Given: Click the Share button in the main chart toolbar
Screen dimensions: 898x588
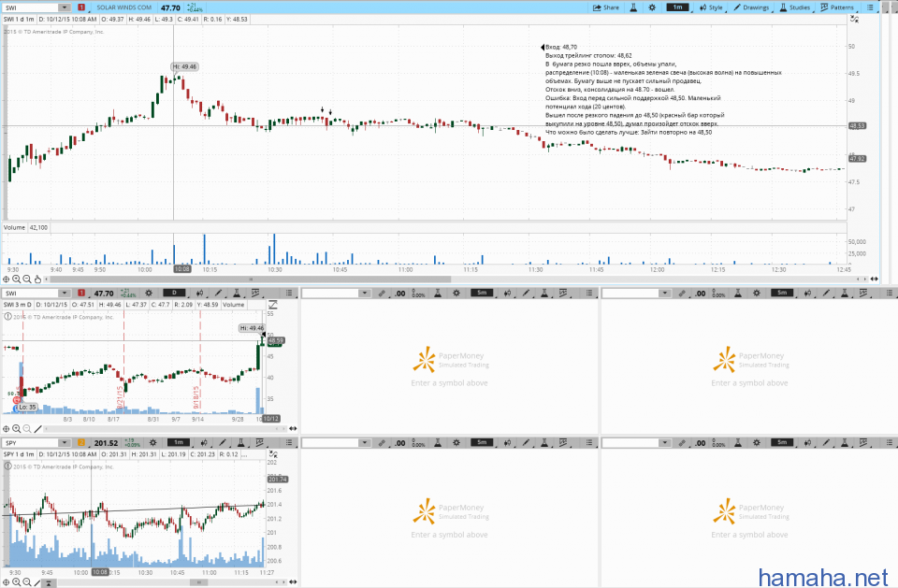Looking at the screenshot, I should click(606, 7).
